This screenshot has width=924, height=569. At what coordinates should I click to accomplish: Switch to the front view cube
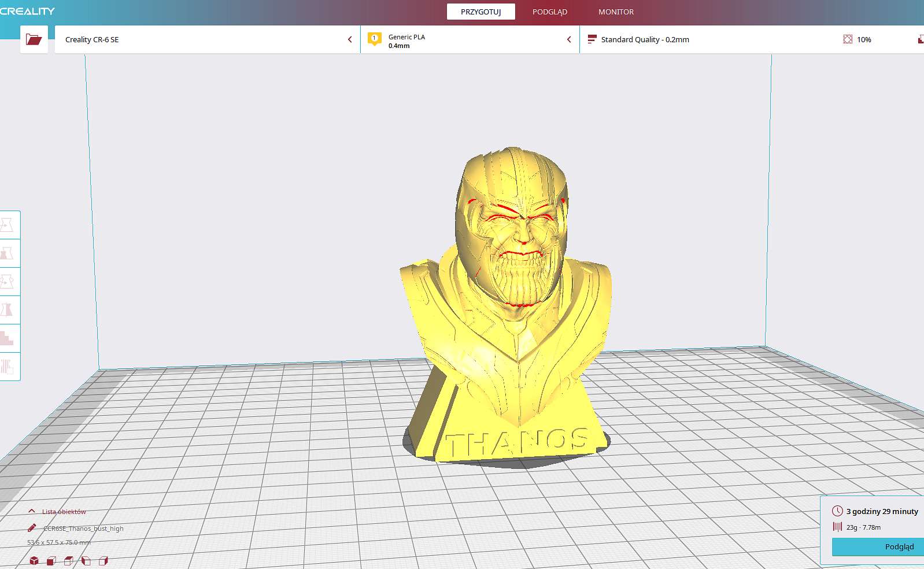pos(51,561)
